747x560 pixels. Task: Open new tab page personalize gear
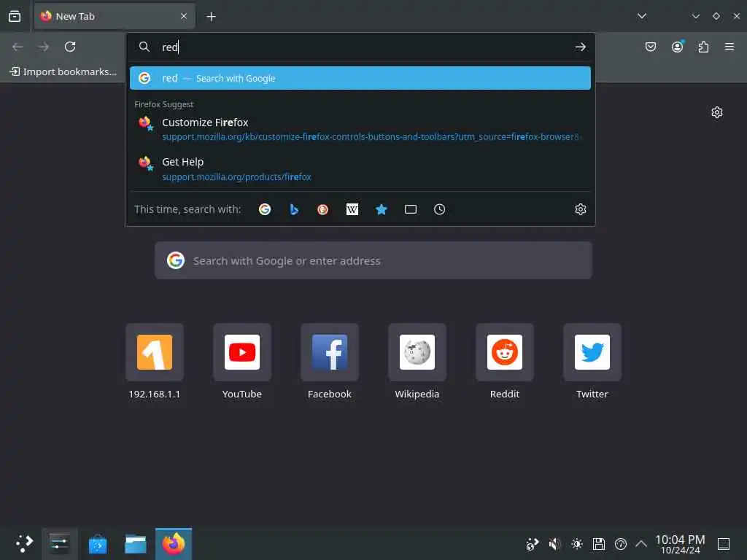click(717, 112)
